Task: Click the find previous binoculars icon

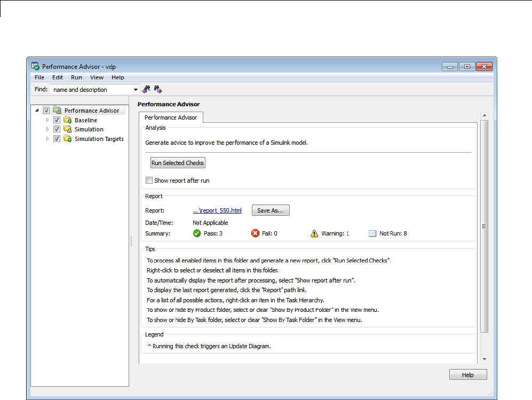Action: 146,89
